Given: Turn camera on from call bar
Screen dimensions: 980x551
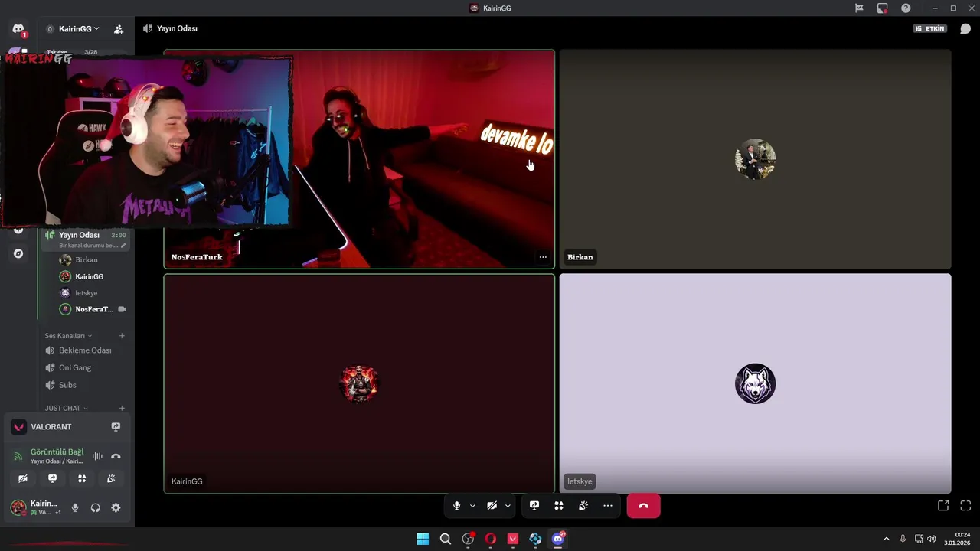Looking at the screenshot, I should click(x=492, y=505).
